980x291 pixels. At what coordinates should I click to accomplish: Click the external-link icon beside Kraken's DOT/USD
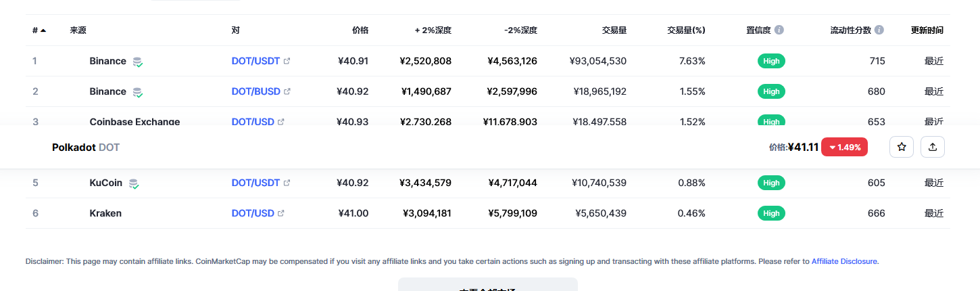click(281, 213)
